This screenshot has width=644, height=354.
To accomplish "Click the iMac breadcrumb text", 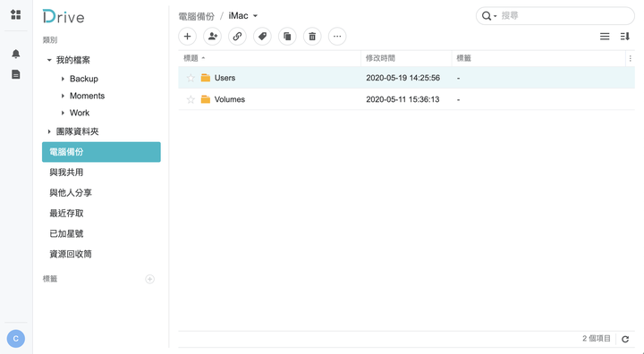I will 238,15.
